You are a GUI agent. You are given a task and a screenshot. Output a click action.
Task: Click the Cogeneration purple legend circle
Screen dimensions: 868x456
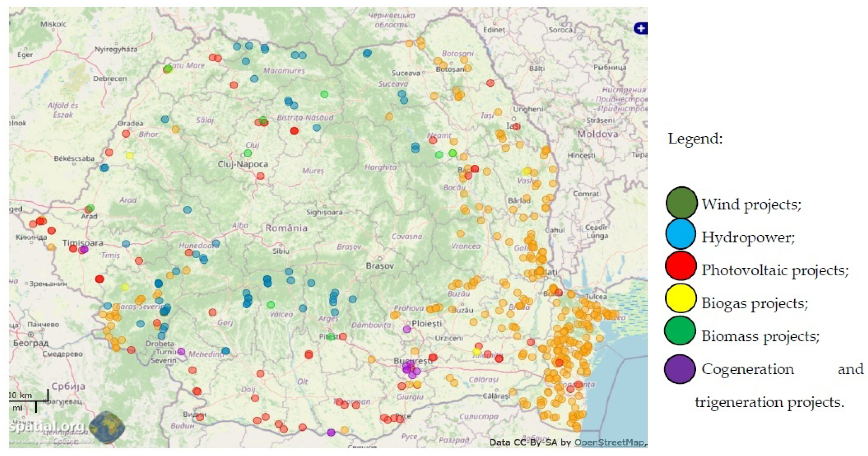tap(680, 369)
